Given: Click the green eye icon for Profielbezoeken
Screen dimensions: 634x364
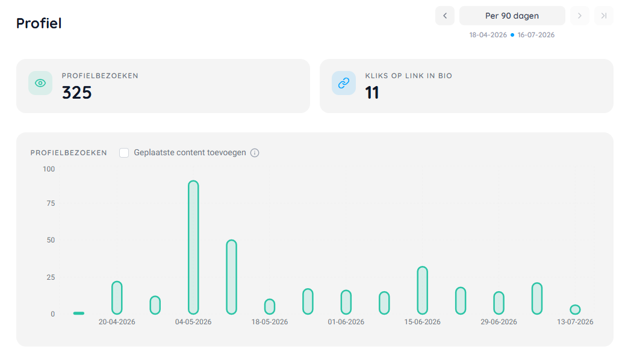Looking at the screenshot, I should (40, 83).
